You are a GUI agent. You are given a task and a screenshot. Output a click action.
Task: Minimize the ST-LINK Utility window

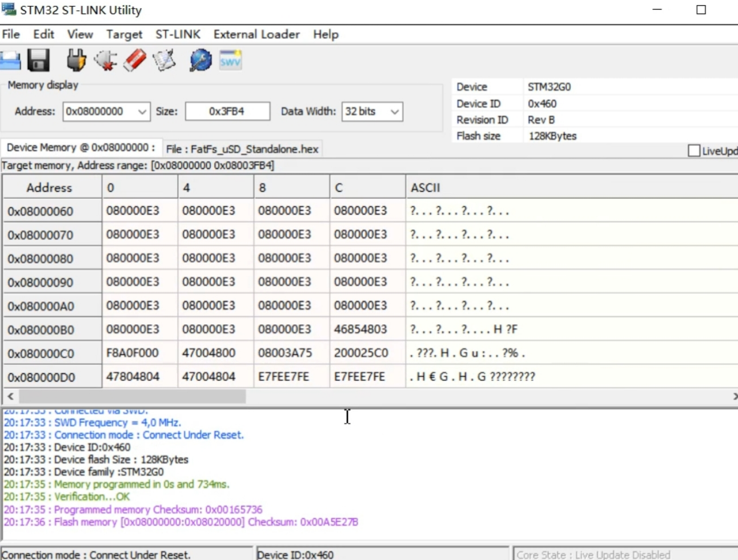coord(657,10)
